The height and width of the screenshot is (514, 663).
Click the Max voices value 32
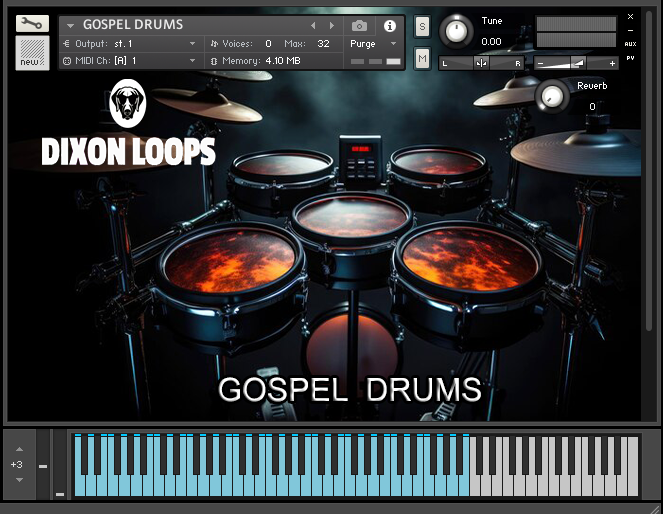point(322,44)
